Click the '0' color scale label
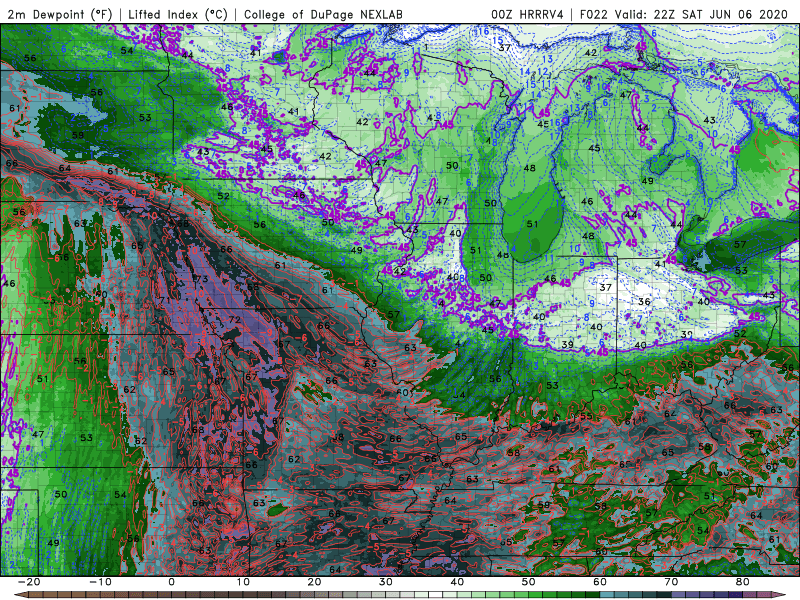Screen dimensions: 800x600 171,582
